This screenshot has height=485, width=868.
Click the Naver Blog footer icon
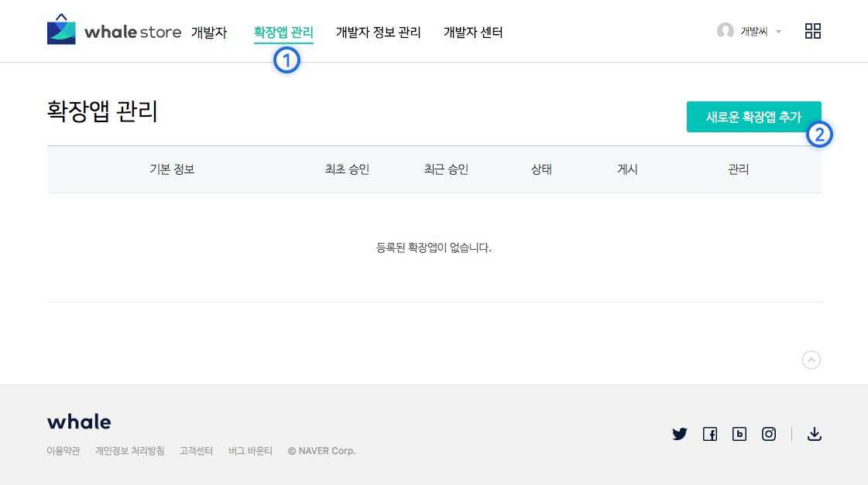739,434
